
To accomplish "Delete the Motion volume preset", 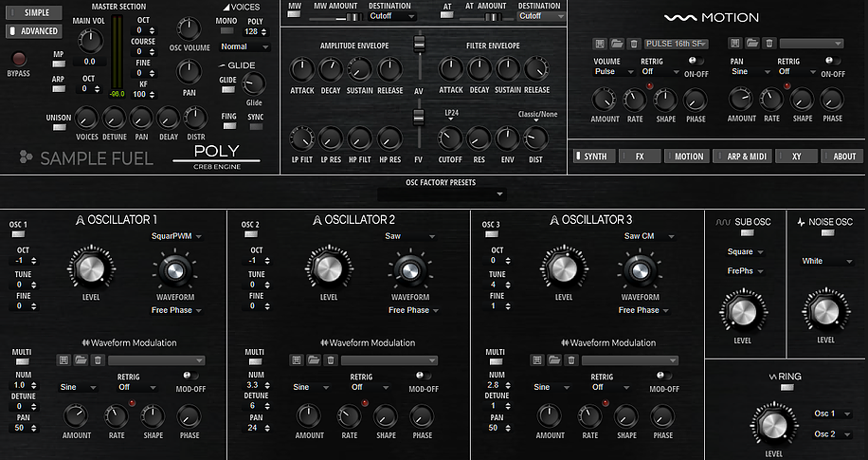I will coord(634,44).
